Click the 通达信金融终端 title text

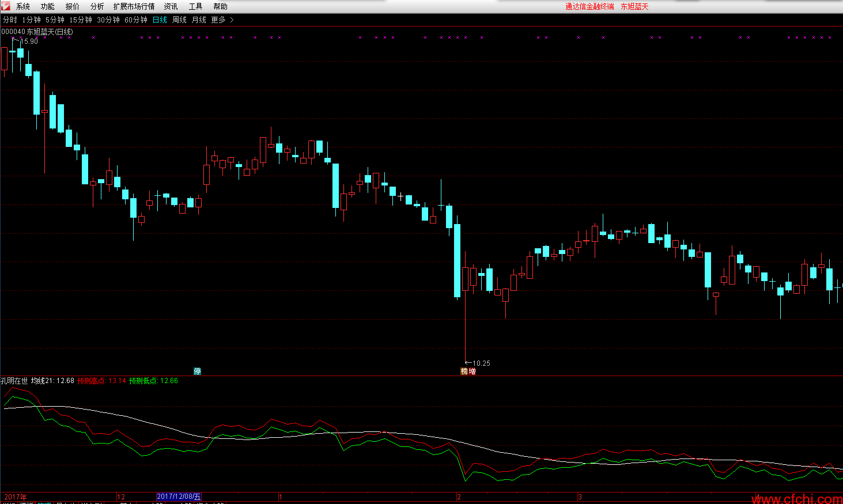click(x=589, y=6)
